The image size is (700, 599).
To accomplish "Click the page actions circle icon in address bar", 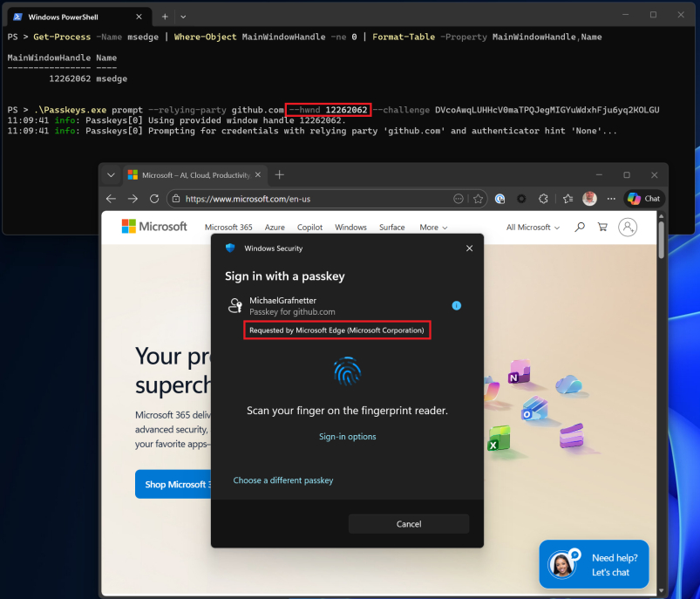I will (458, 199).
